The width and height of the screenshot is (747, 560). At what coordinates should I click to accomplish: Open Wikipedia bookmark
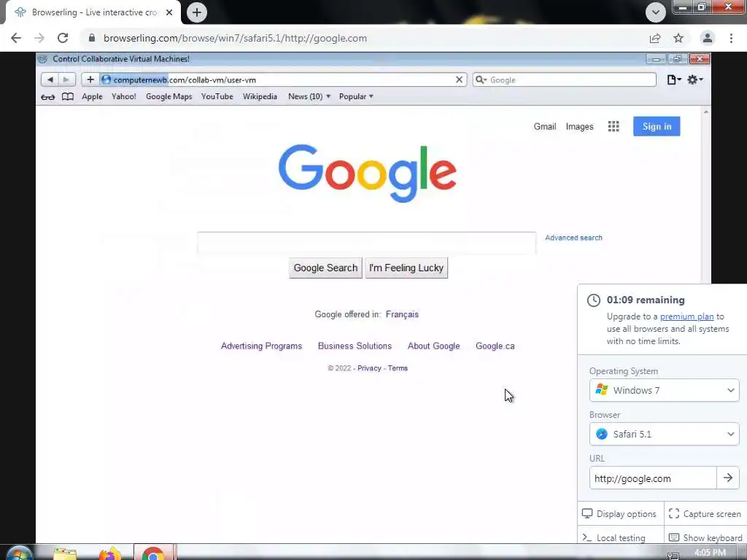tap(260, 97)
